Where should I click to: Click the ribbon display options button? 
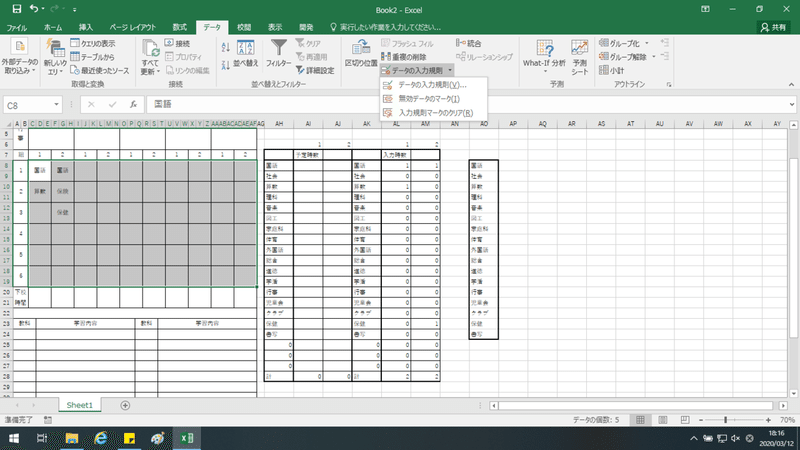pyautogui.click(x=705, y=9)
